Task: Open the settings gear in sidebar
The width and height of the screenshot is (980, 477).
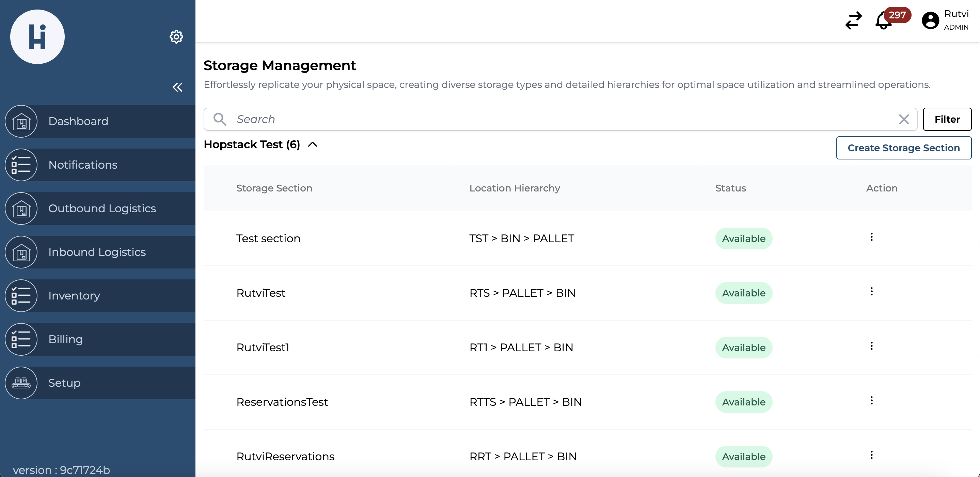Action: pyautogui.click(x=176, y=37)
